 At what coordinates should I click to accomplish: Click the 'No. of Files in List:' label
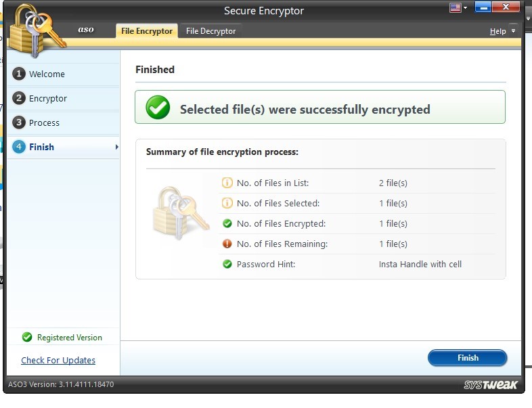pos(273,183)
